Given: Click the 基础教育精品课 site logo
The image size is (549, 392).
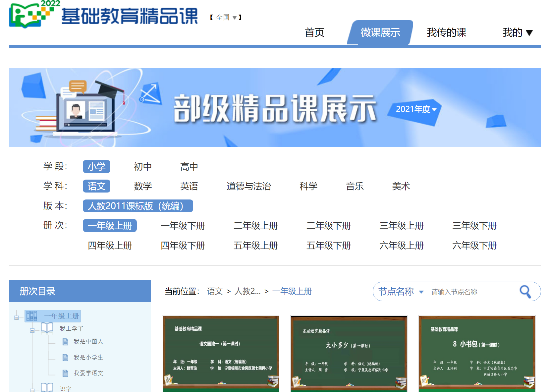Looking at the screenshot, I should coord(103,15).
